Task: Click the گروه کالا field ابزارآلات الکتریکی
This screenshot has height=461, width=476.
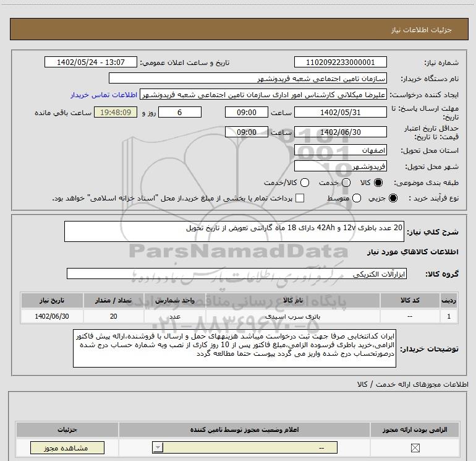Action: pyautogui.click(x=237, y=274)
